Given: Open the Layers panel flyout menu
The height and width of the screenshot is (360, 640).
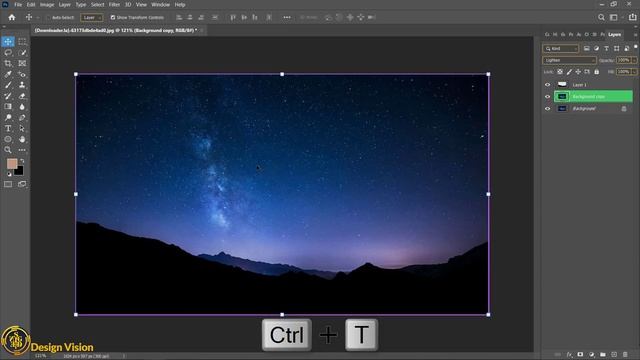Looking at the screenshot, I should pyautogui.click(x=636, y=35).
